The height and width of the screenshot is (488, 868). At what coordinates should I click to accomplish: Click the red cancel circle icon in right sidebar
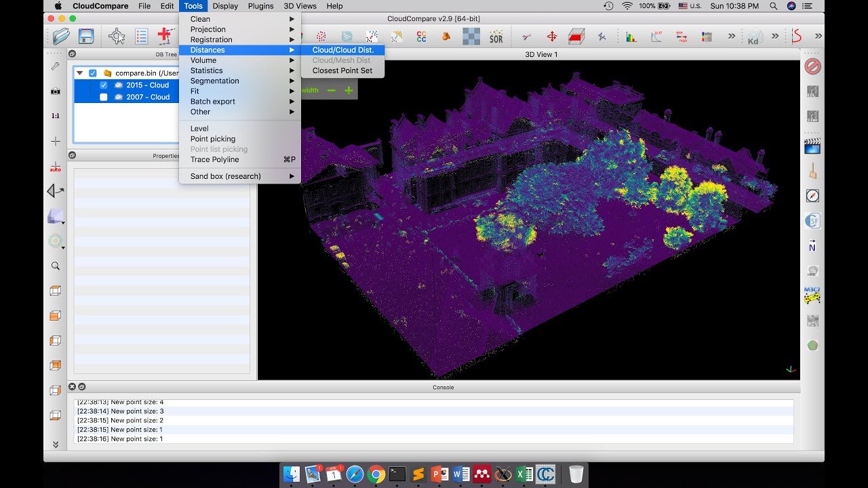812,66
